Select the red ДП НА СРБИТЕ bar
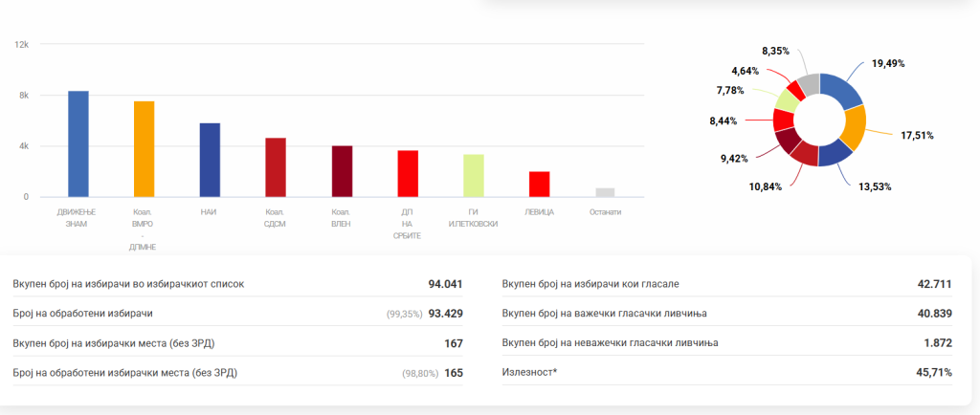980x415 pixels. [408, 173]
